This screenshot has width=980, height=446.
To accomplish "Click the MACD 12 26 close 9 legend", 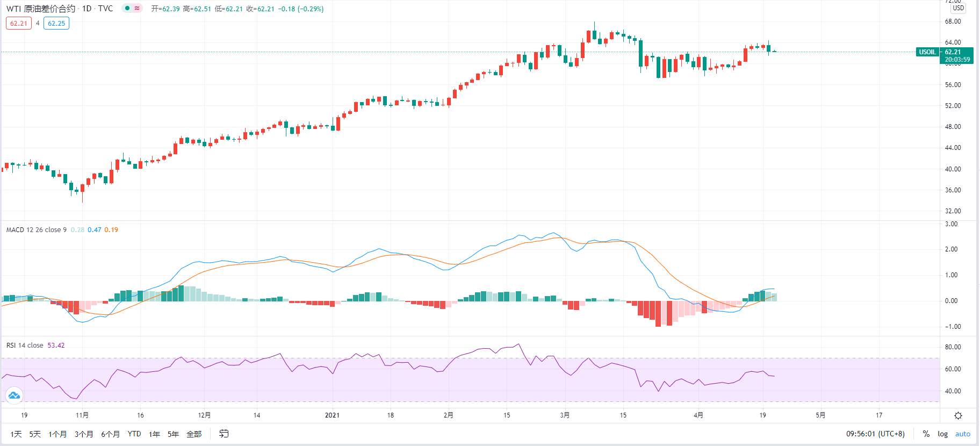I will pyautogui.click(x=37, y=229).
